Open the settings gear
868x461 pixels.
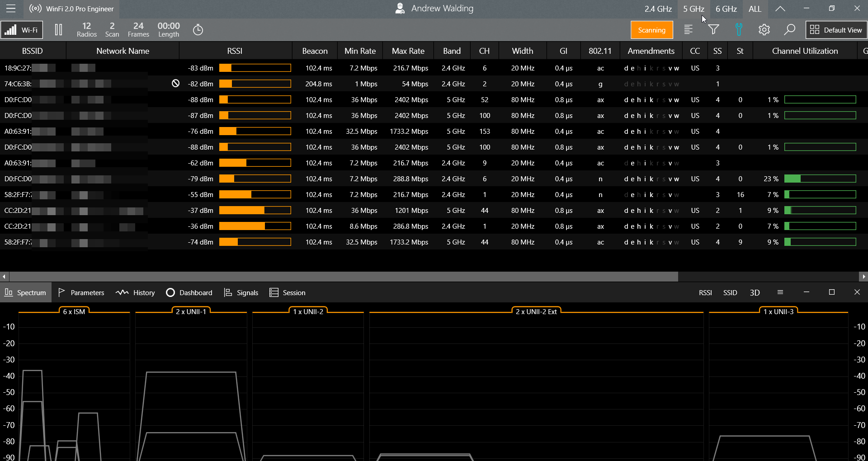[764, 29]
